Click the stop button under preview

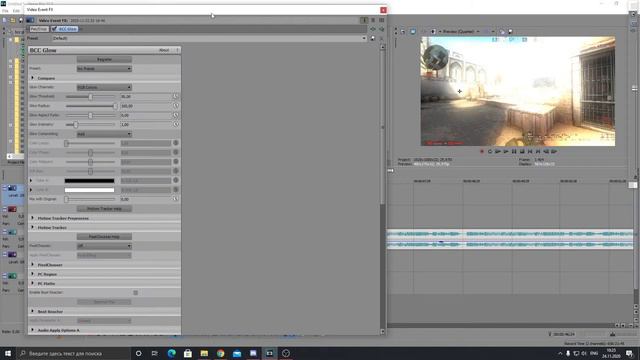522,151
